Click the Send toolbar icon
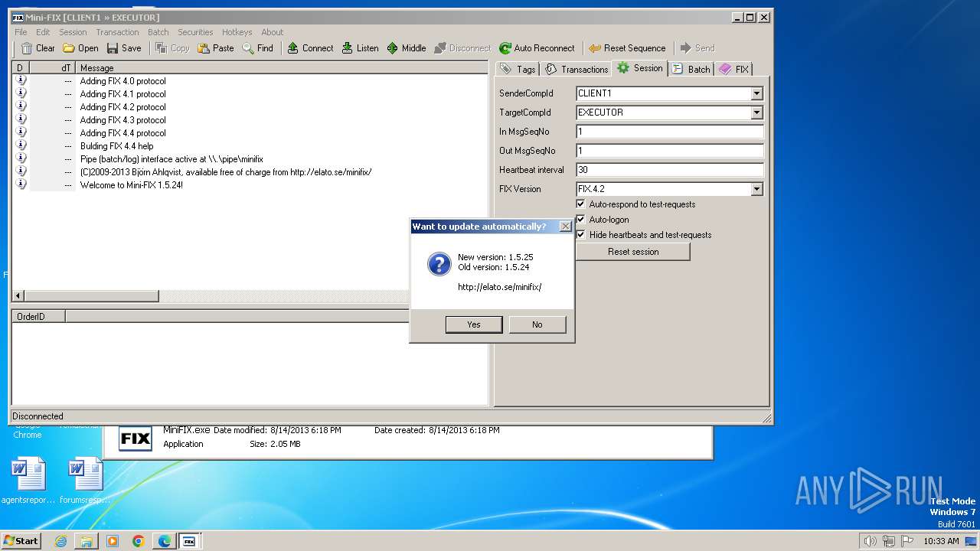 686,48
